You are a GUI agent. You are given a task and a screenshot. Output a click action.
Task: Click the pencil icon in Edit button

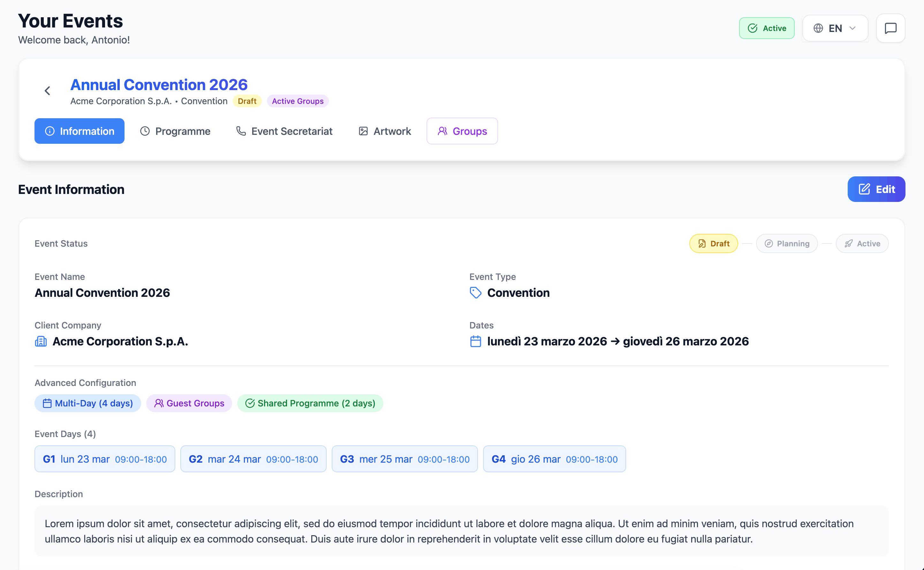coord(864,189)
